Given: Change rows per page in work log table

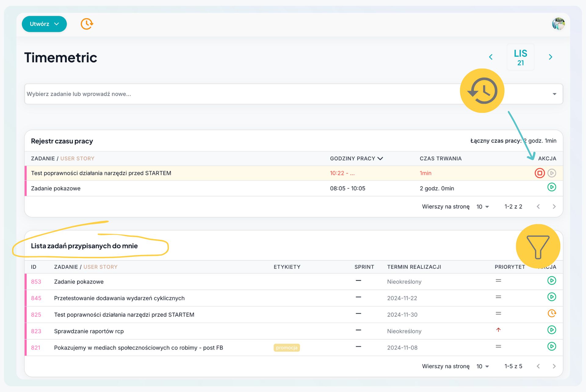Looking at the screenshot, I should (483, 207).
